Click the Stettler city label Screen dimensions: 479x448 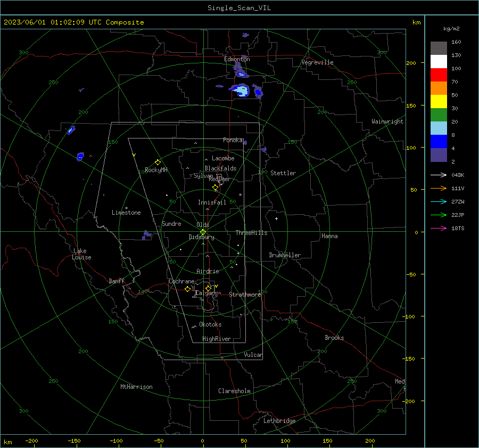pos(283,173)
